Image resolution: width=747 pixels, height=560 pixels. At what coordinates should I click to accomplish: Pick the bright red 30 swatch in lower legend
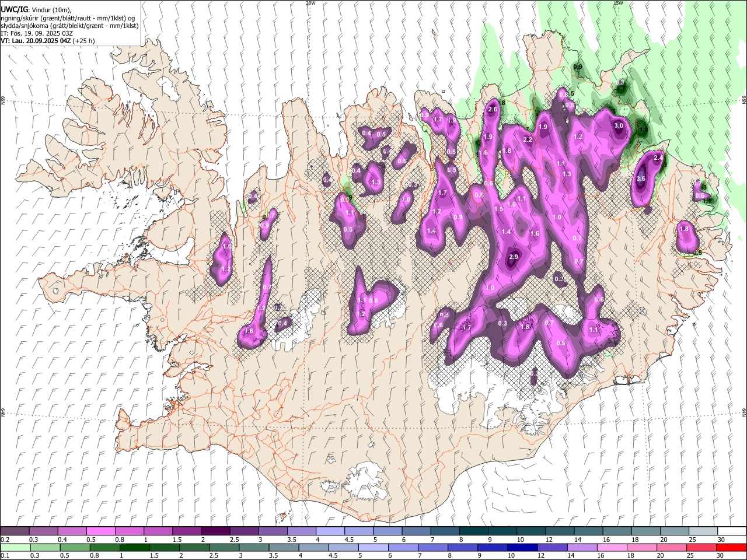(732, 548)
